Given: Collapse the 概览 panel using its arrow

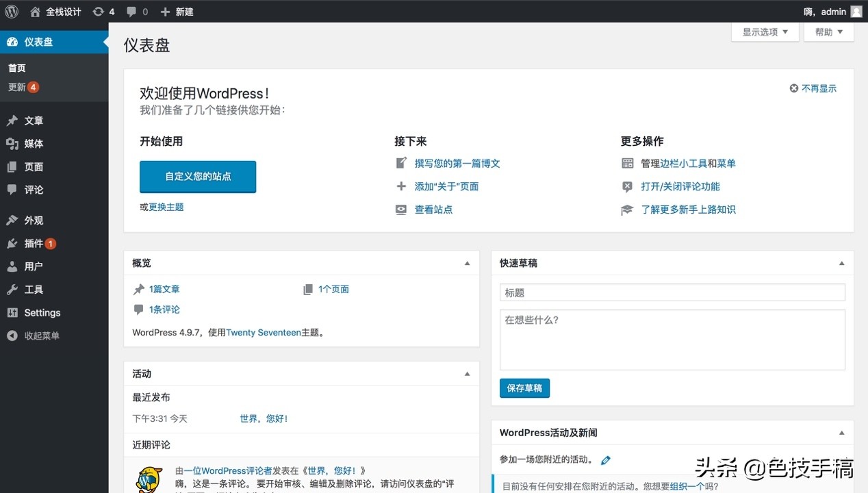Looking at the screenshot, I should tap(468, 263).
